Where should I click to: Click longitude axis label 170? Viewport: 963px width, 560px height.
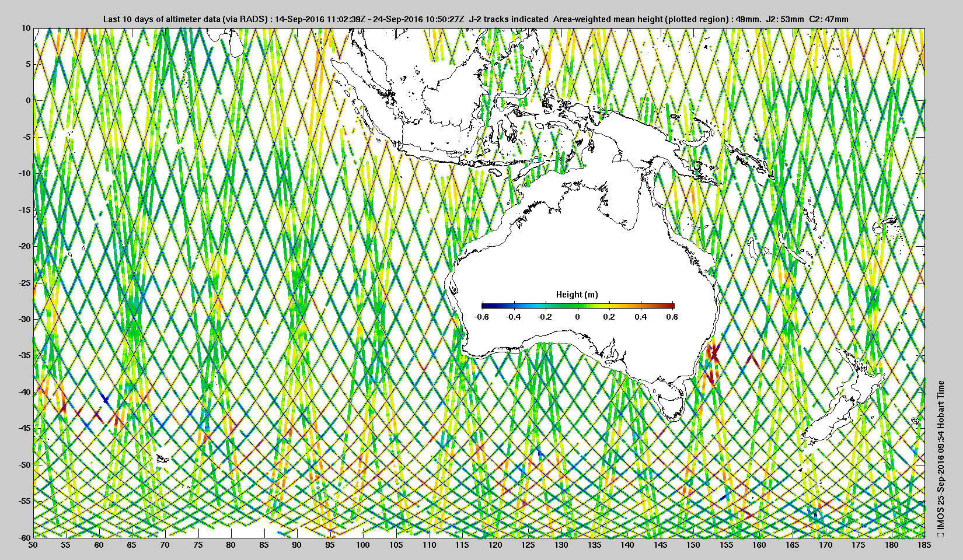(x=825, y=545)
